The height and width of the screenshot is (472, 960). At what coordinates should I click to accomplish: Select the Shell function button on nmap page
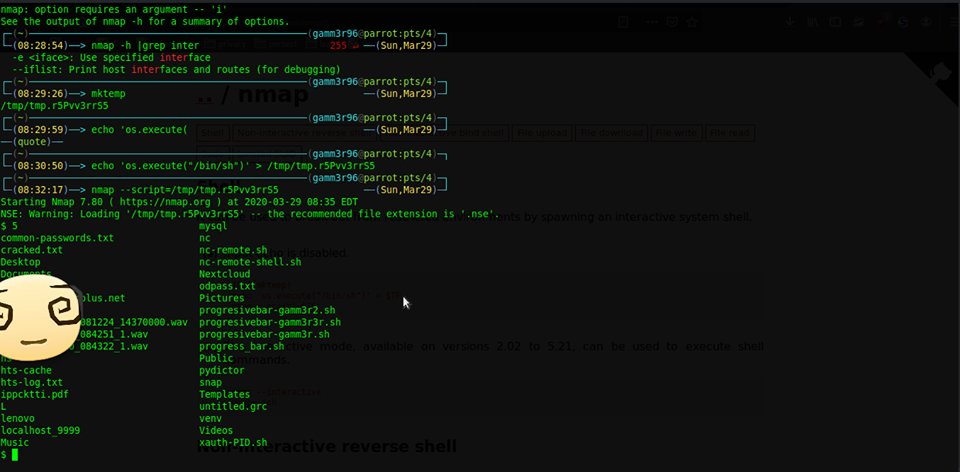212,133
